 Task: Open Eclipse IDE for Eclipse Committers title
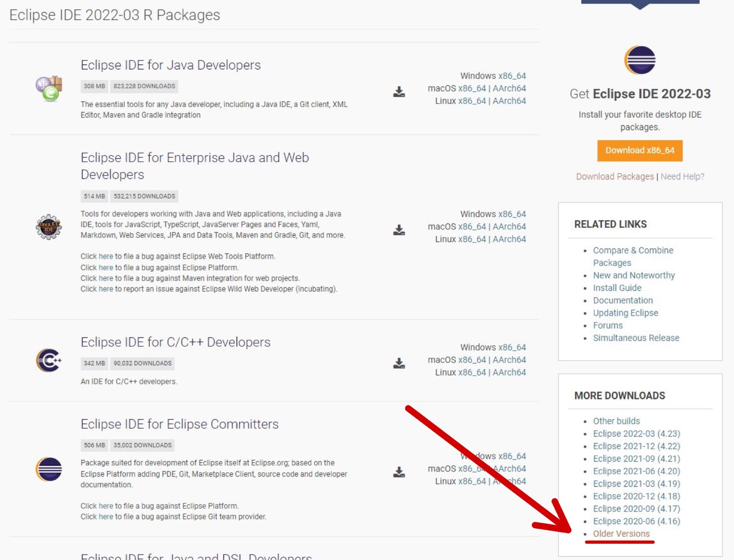[179, 424]
